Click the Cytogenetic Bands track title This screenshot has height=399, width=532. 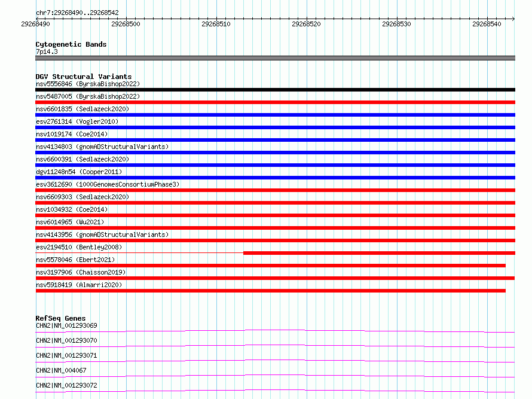pos(71,44)
